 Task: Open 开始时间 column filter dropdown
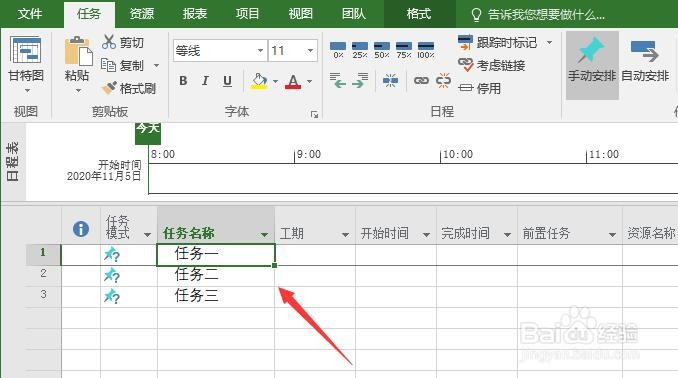(x=426, y=235)
